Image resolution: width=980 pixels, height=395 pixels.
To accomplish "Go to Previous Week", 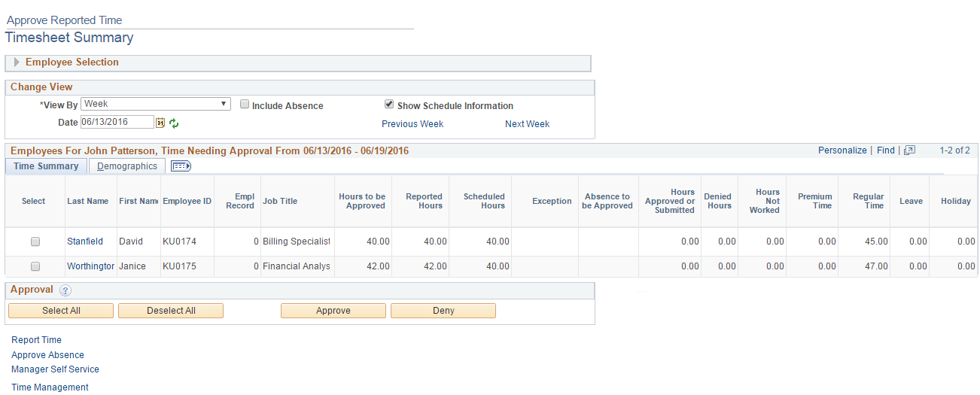I will (412, 124).
